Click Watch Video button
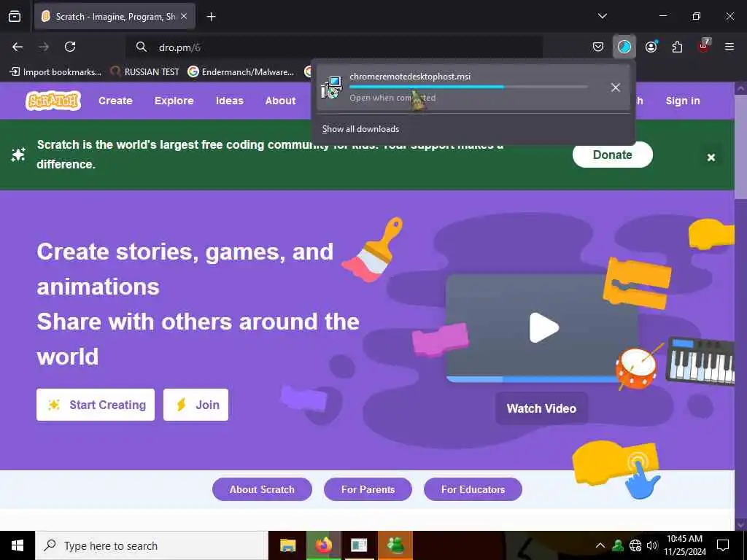 click(541, 408)
